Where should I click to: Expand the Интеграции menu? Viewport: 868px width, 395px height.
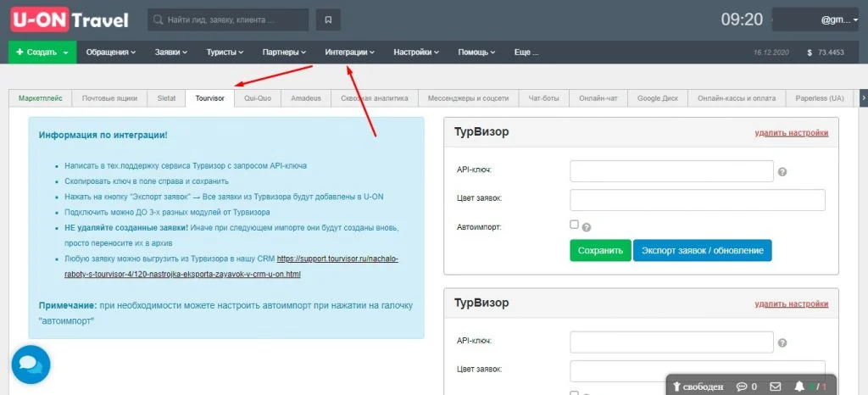pos(350,53)
